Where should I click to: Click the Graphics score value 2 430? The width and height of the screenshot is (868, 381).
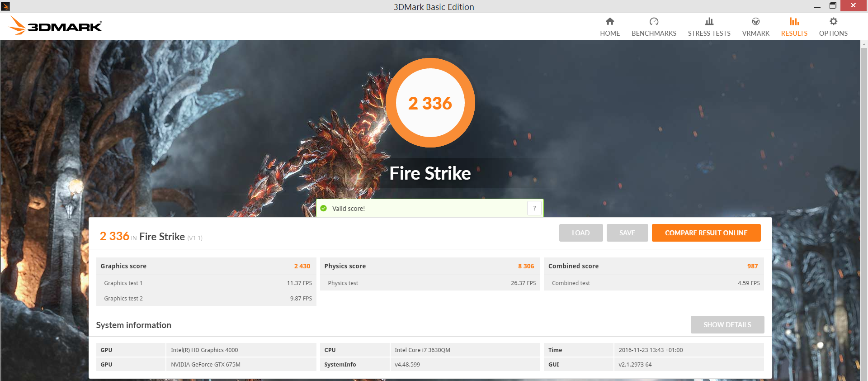[302, 266]
